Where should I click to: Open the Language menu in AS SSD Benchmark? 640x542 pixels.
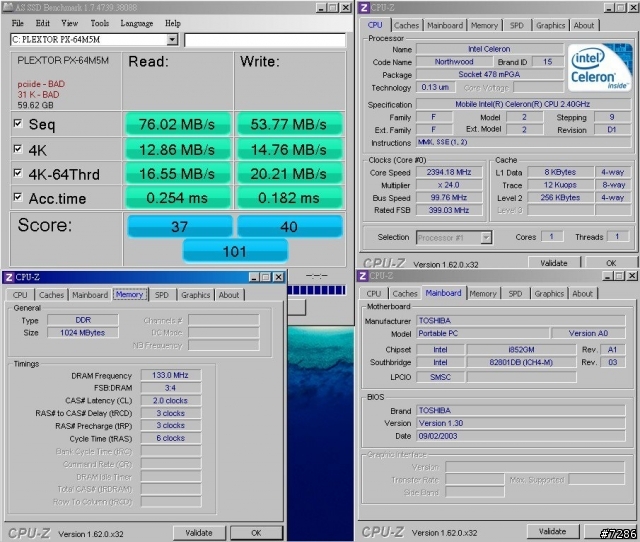coord(137,23)
